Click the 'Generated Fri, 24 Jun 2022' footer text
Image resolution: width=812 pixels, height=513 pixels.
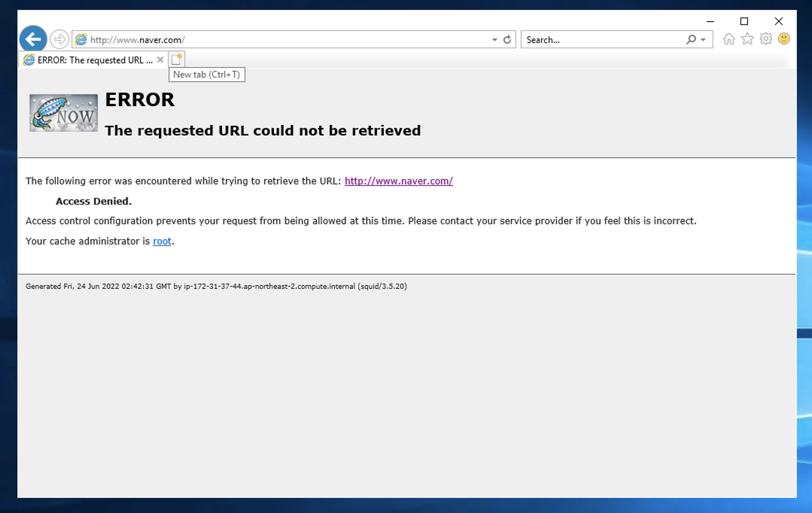(216, 286)
